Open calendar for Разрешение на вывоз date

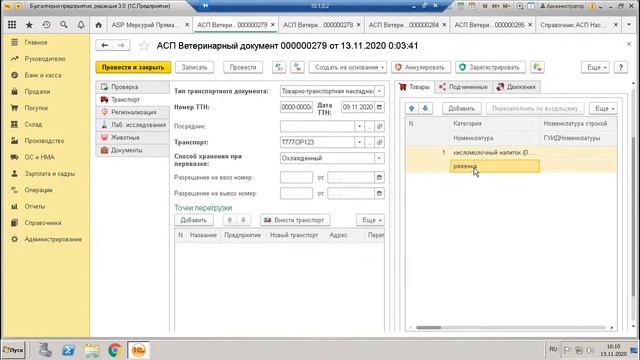(x=379, y=193)
